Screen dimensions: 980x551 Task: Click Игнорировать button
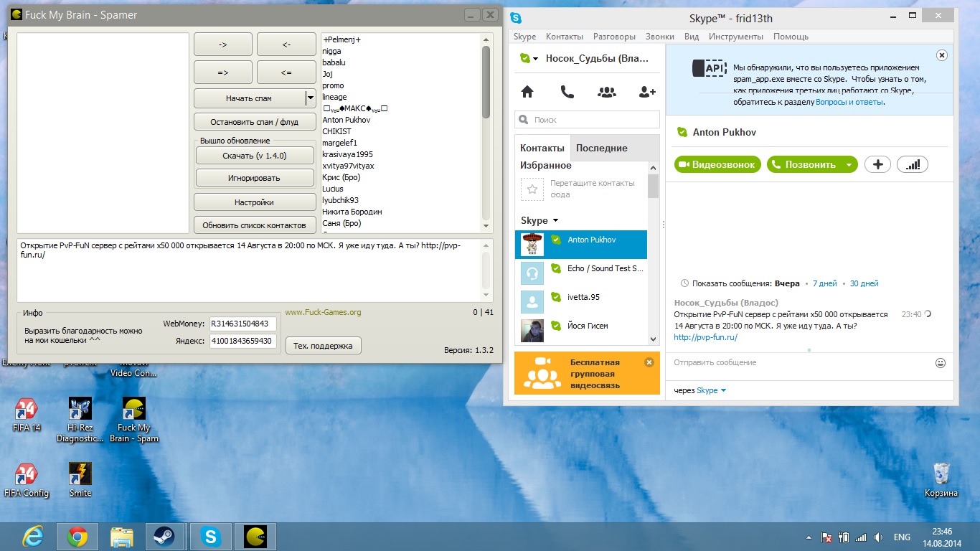[x=255, y=178]
